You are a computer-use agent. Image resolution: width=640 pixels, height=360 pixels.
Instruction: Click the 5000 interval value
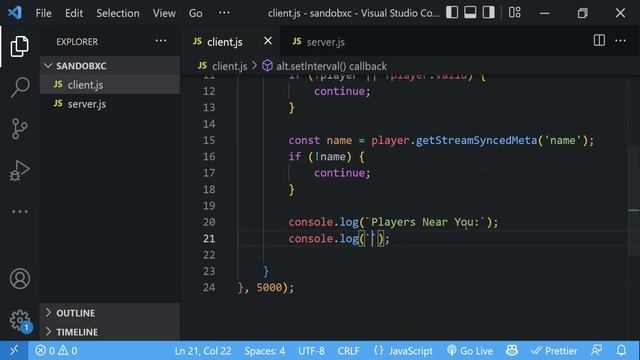click(x=269, y=287)
